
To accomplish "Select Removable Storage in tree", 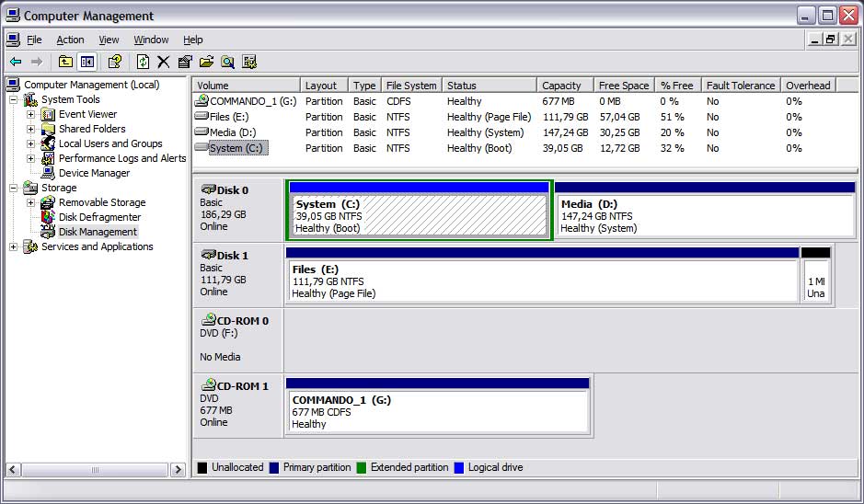I will click(102, 202).
